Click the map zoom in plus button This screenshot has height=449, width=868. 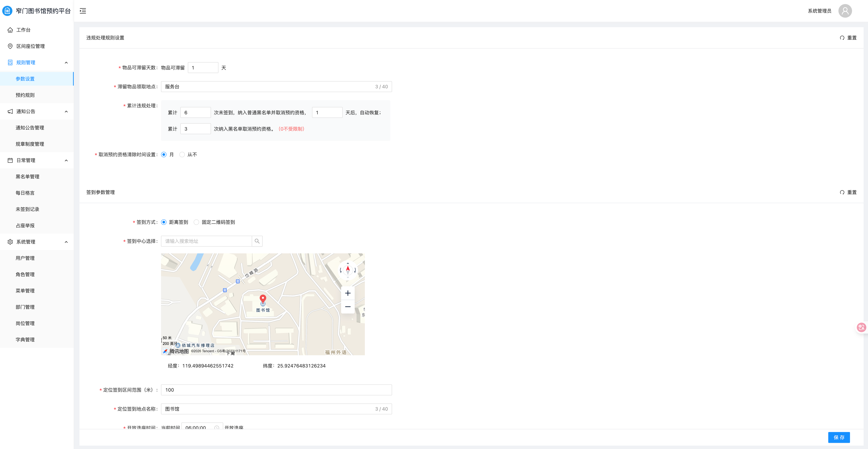(x=348, y=293)
